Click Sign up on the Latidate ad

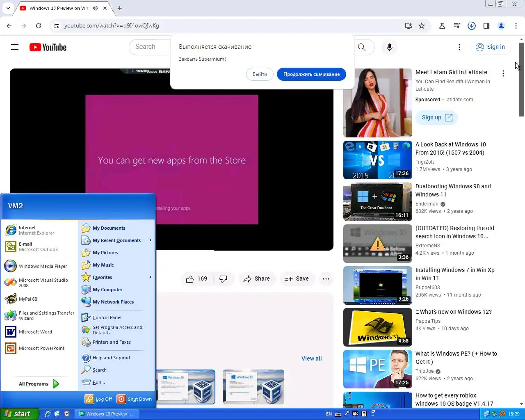[436, 118]
